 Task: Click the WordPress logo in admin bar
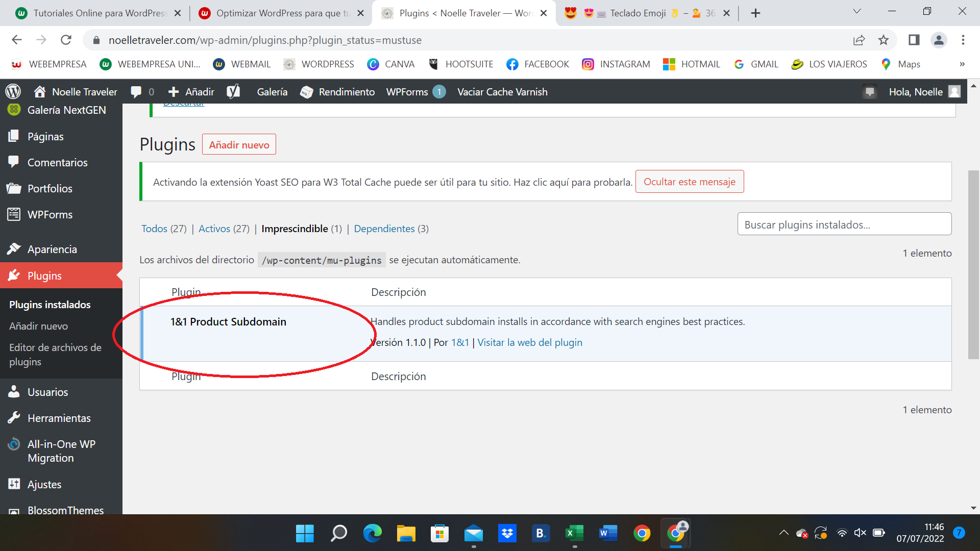tap(13, 92)
